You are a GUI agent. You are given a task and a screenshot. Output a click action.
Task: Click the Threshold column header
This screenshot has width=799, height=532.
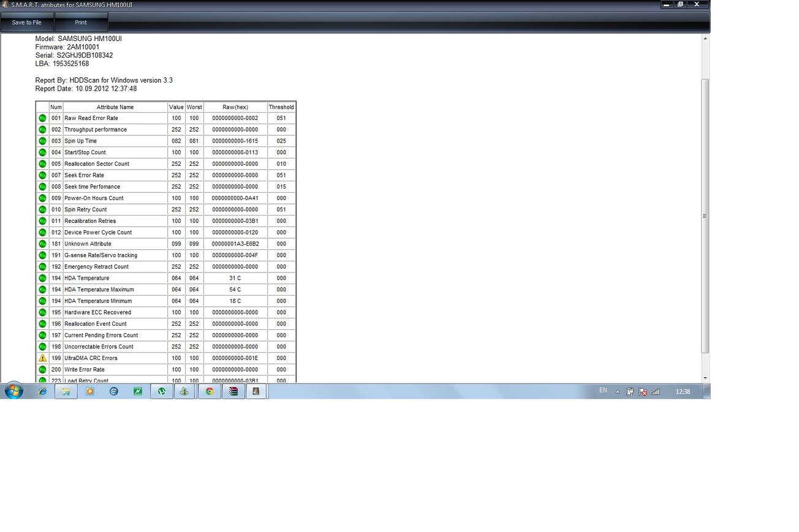281,107
